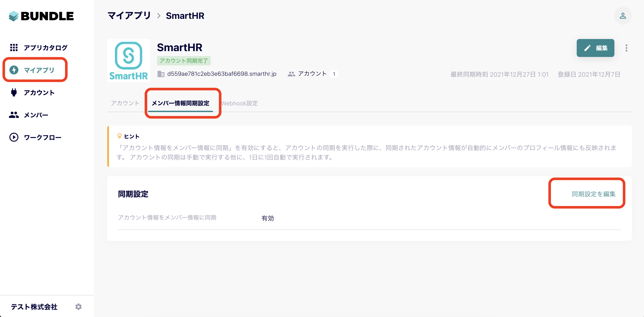Click the accounts people icon in header

click(x=291, y=74)
